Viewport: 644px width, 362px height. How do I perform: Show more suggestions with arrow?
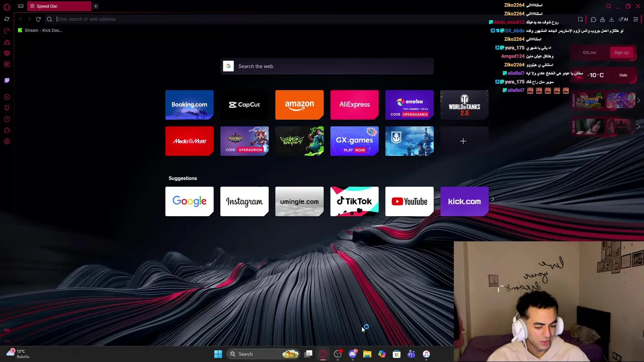coord(493,200)
